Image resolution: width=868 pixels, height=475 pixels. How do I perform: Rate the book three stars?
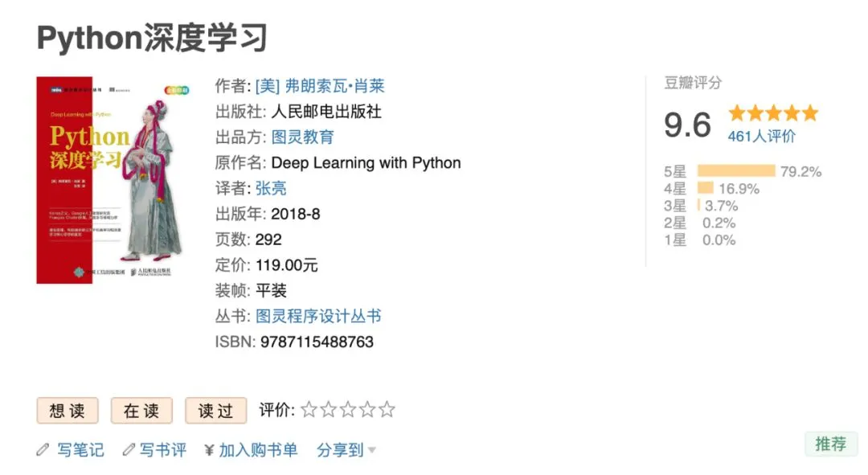point(348,410)
